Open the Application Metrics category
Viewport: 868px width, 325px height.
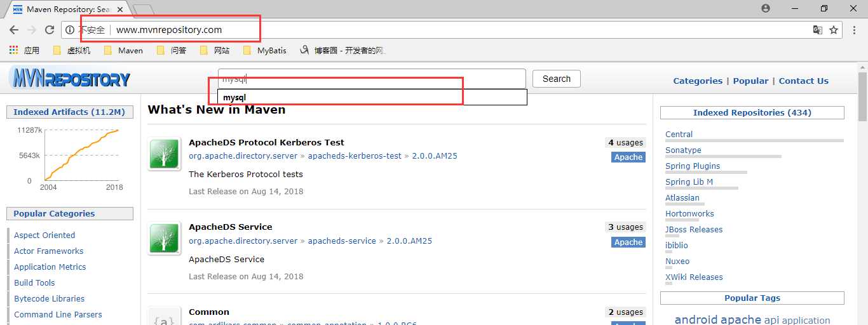tap(50, 267)
